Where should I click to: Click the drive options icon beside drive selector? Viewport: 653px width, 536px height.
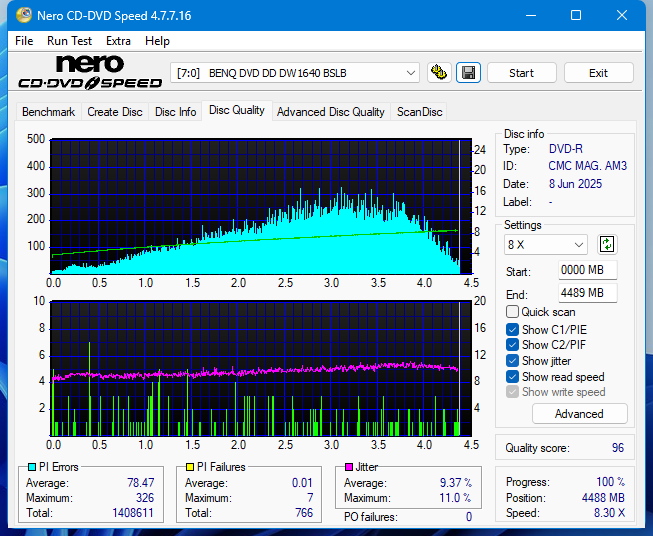point(438,73)
